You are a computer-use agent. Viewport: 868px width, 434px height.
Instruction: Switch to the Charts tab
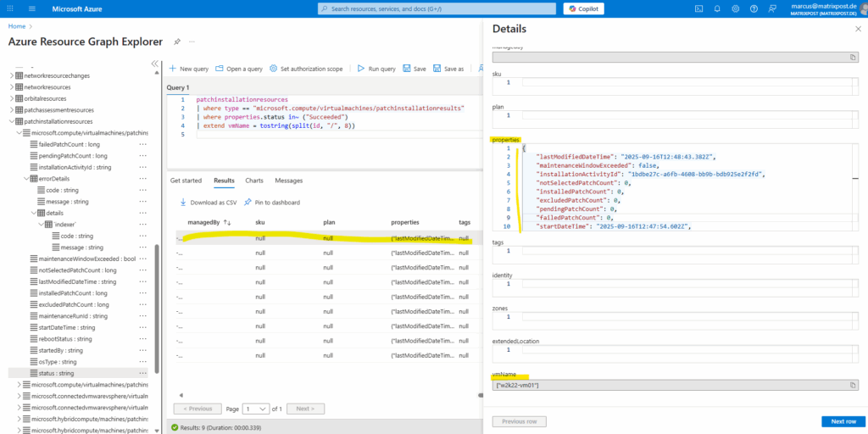(254, 181)
